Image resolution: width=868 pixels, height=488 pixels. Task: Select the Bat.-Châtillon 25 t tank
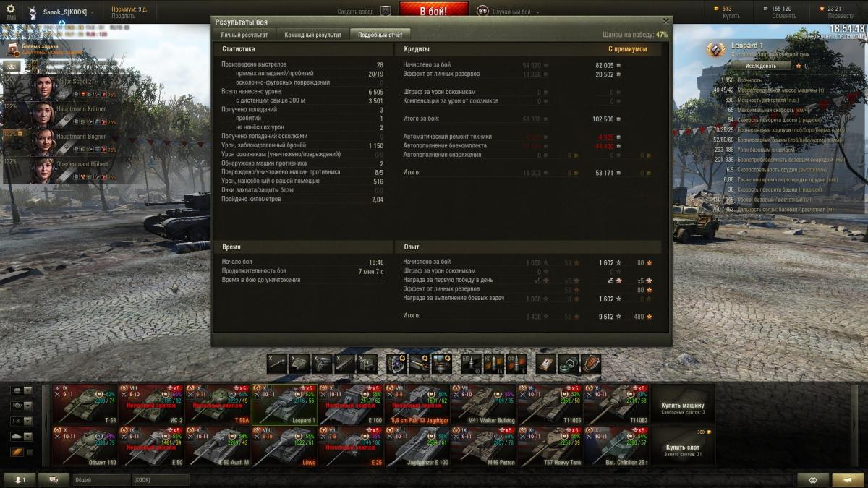click(617, 446)
